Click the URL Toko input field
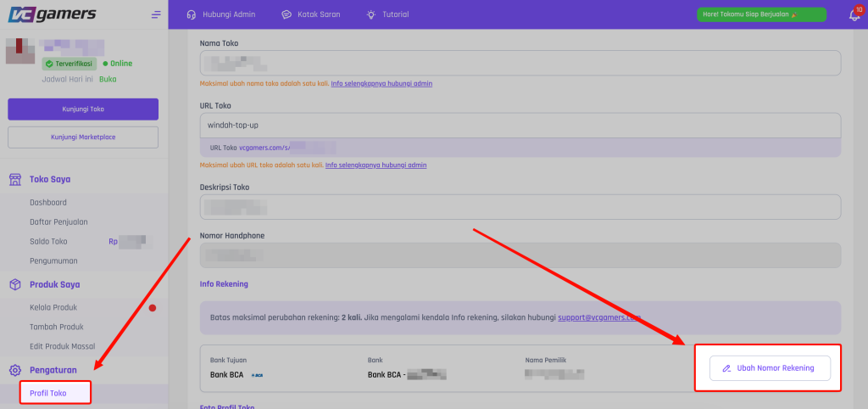The height and width of the screenshot is (409, 868). (520, 126)
